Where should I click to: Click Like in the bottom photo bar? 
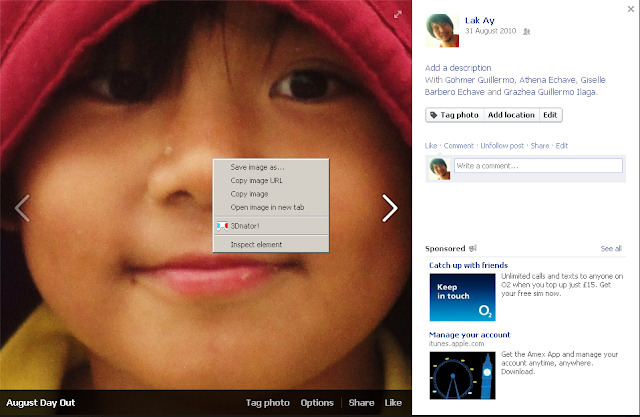pos(393,403)
